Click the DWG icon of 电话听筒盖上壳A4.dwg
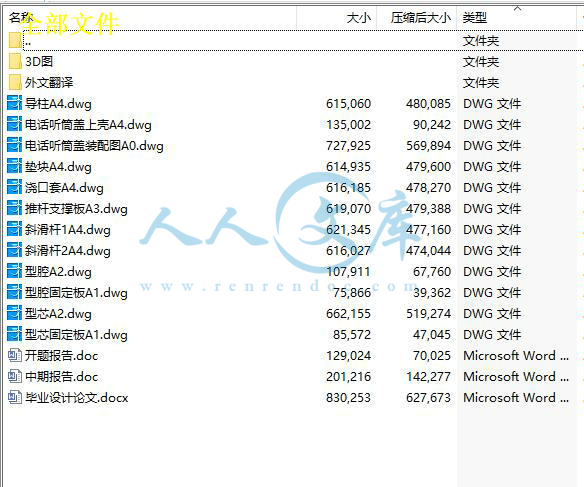The width and height of the screenshot is (584, 487). pos(15,124)
